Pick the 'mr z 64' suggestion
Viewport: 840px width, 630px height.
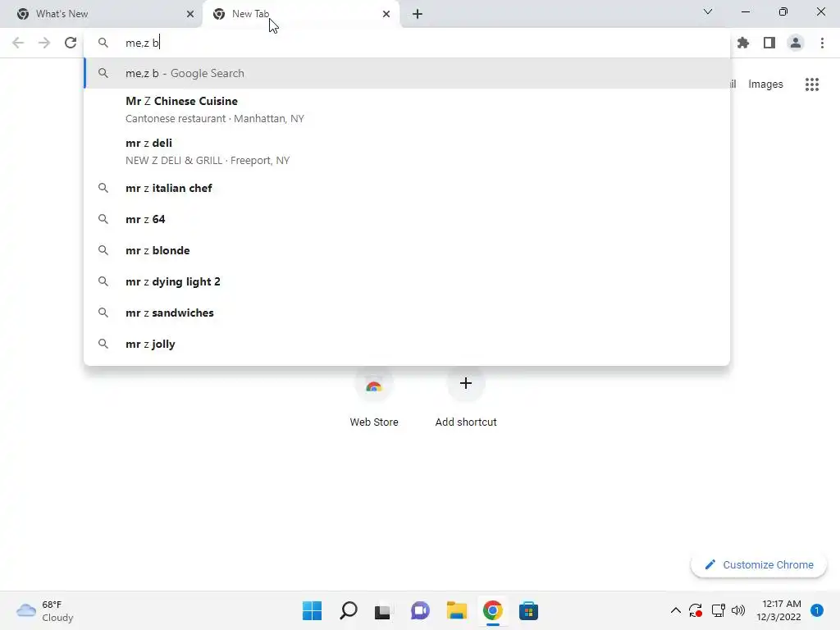click(x=407, y=219)
